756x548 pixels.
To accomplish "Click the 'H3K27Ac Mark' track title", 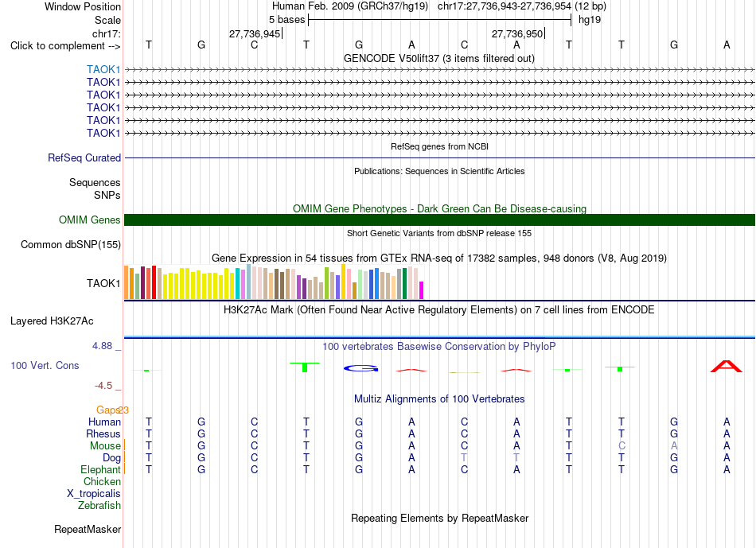I will (x=438, y=310).
